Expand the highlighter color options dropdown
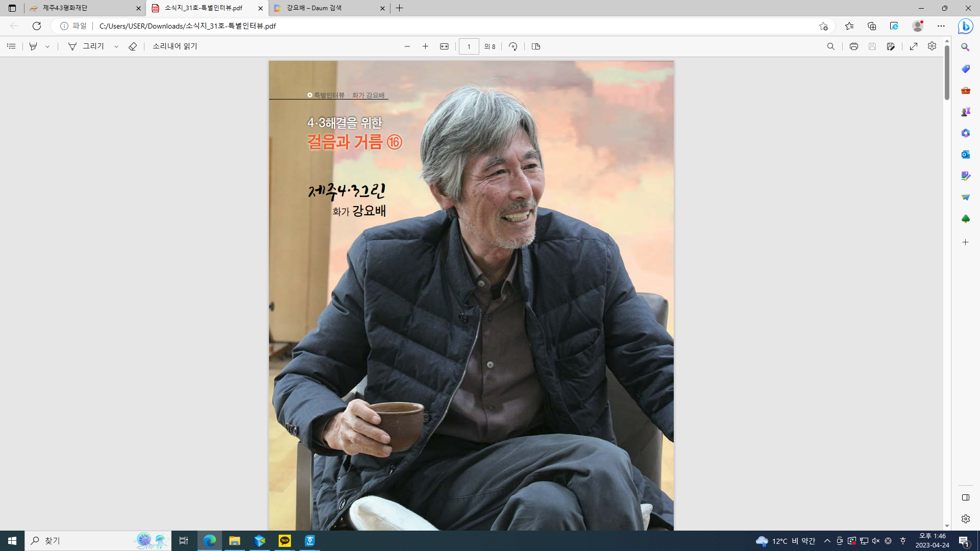 click(47, 46)
